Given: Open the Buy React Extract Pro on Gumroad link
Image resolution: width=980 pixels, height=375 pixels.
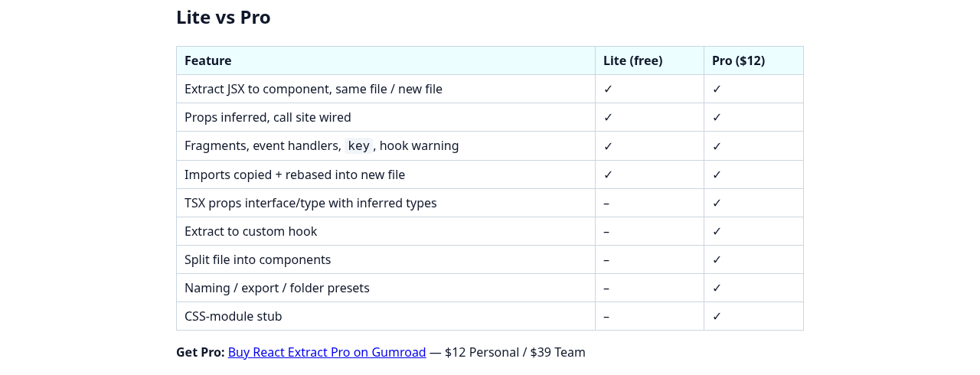Looking at the screenshot, I should point(327,352).
